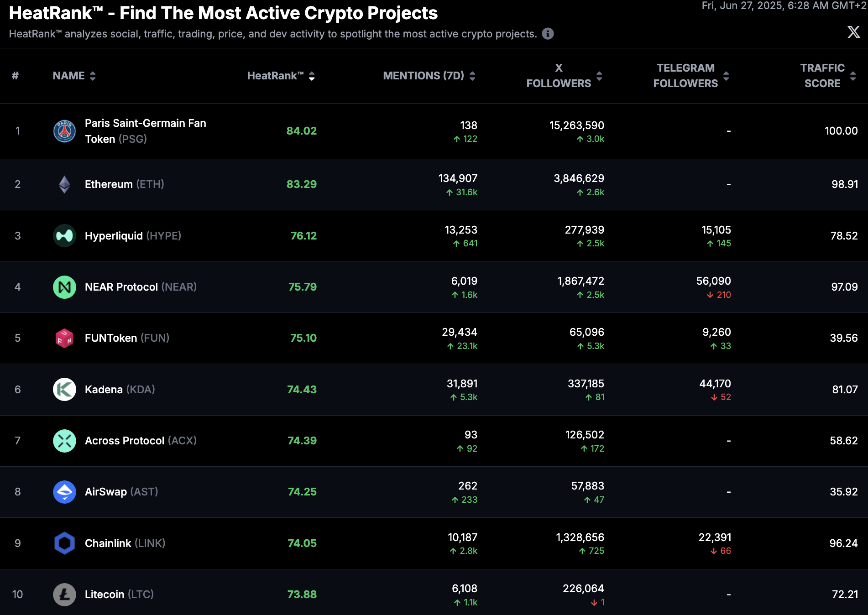Screen dimensions: 868x615
Task: Click the 100.00 traffic score
Action: click(841, 131)
